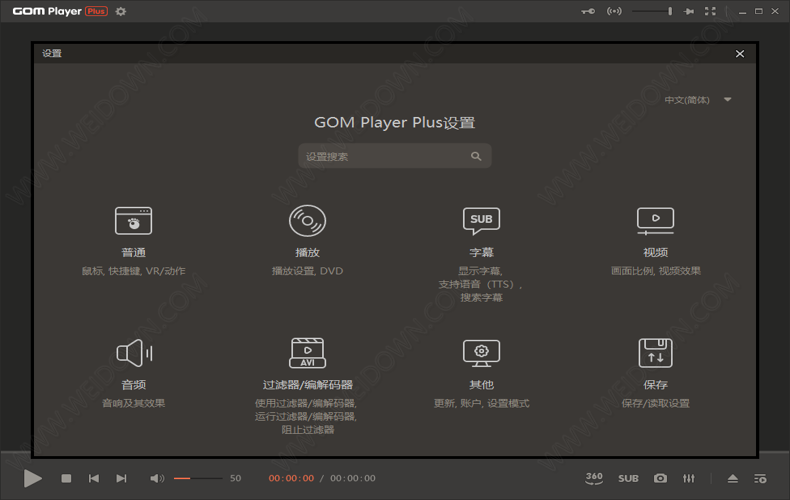Open the 过滤器/编解码器 AVI icon

pos(307,353)
